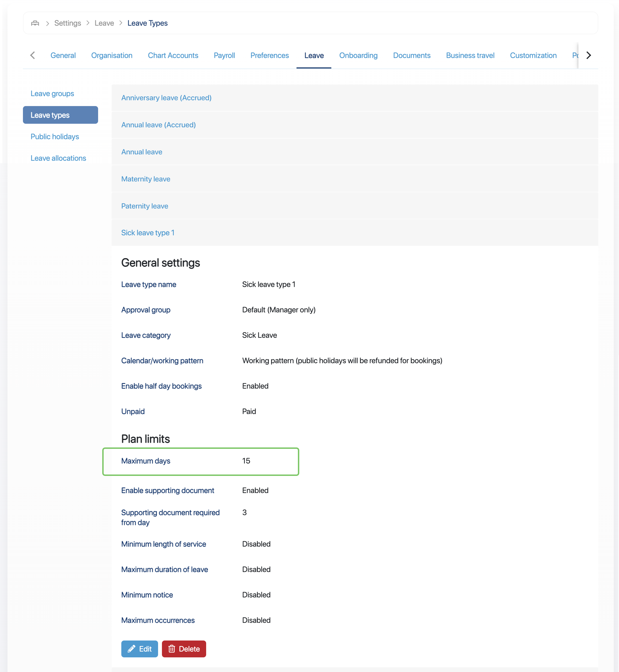
Task: Open Leave allocations in sidebar
Action: click(58, 158)
